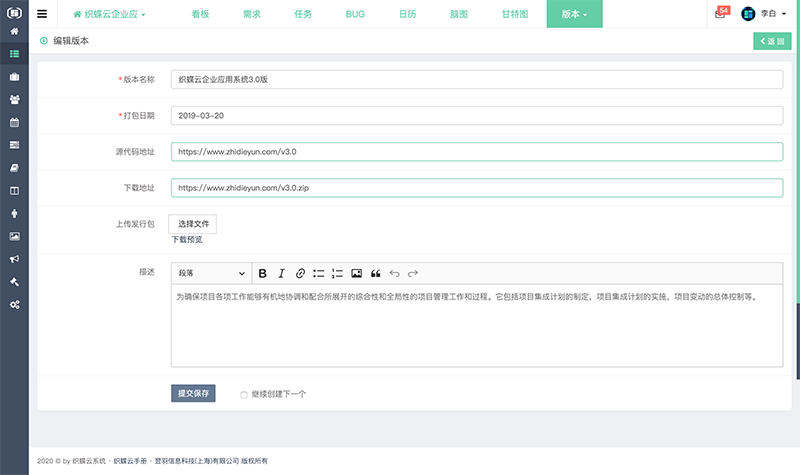Click the 提交保存 submit button
This screenshot has width=800, height=475.
click(193, 393)
